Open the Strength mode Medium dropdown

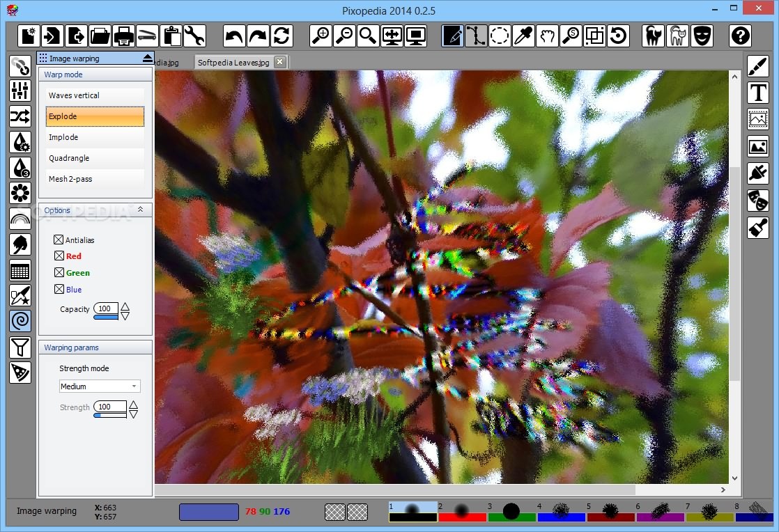(x=100, y=386)
